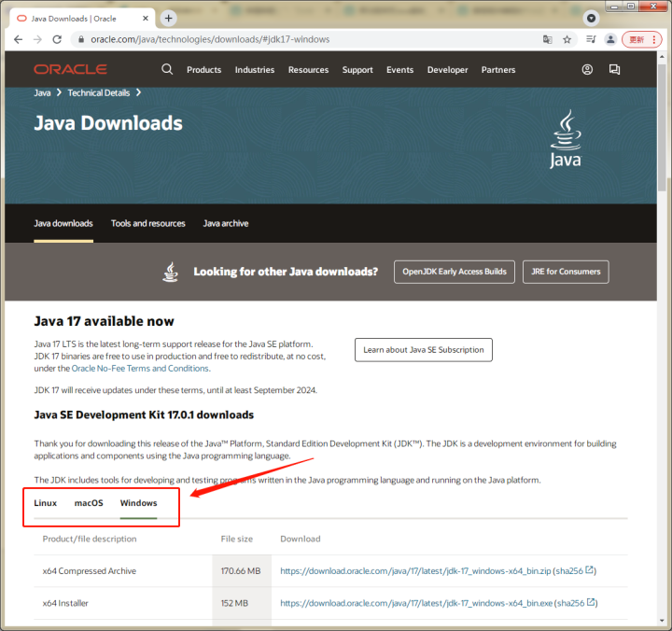Minimize the browser window
Image resolution: width=672 pixels, height=631 pixels.
pyautogui.click(x=614, y=6)
